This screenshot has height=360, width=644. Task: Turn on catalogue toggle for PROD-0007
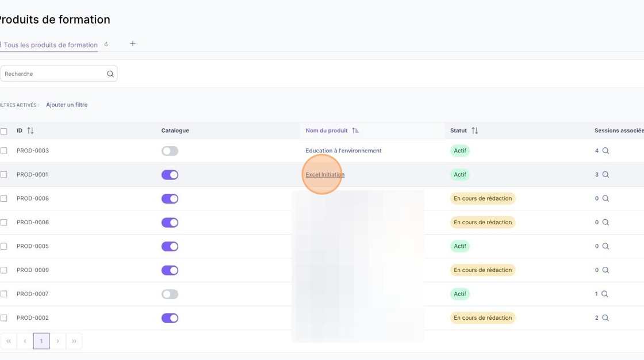coord(170,294)
